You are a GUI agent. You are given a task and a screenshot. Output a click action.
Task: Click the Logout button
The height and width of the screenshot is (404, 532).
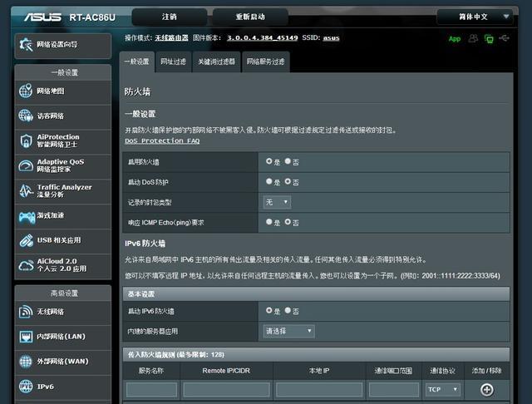[x=170, y=17]
